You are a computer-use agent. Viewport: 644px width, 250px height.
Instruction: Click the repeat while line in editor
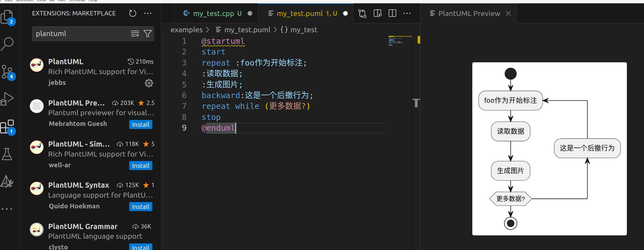click(256, 106)
